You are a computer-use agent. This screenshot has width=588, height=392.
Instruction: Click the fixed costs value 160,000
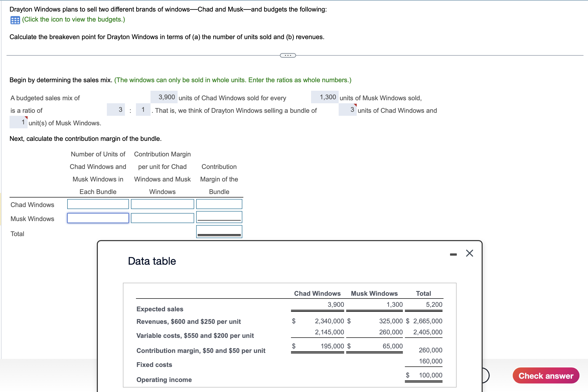(x=430, y=361)
